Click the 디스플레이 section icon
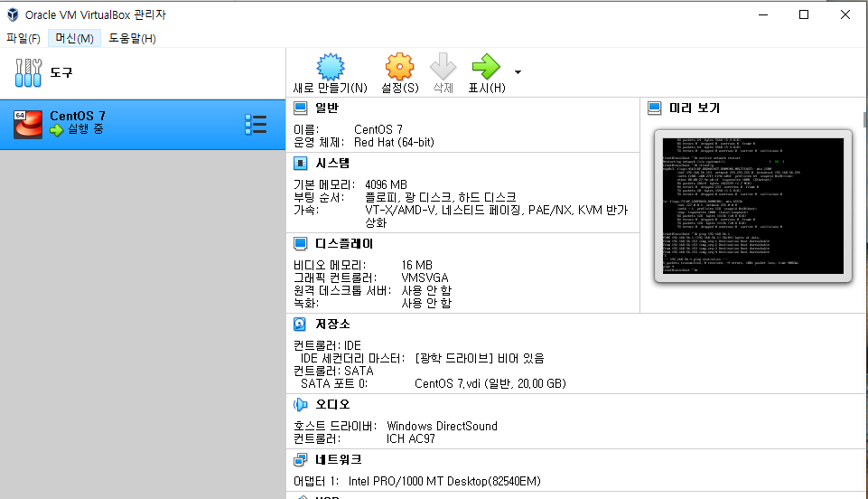The image size is (868, 499). click(x=300, y=243)
